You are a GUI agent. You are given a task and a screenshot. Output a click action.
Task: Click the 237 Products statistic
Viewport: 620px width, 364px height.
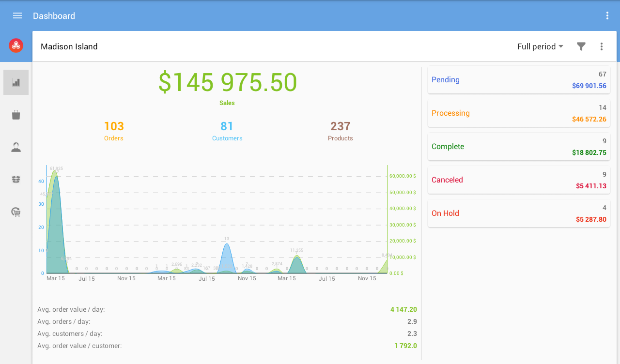tap(341, 131)
